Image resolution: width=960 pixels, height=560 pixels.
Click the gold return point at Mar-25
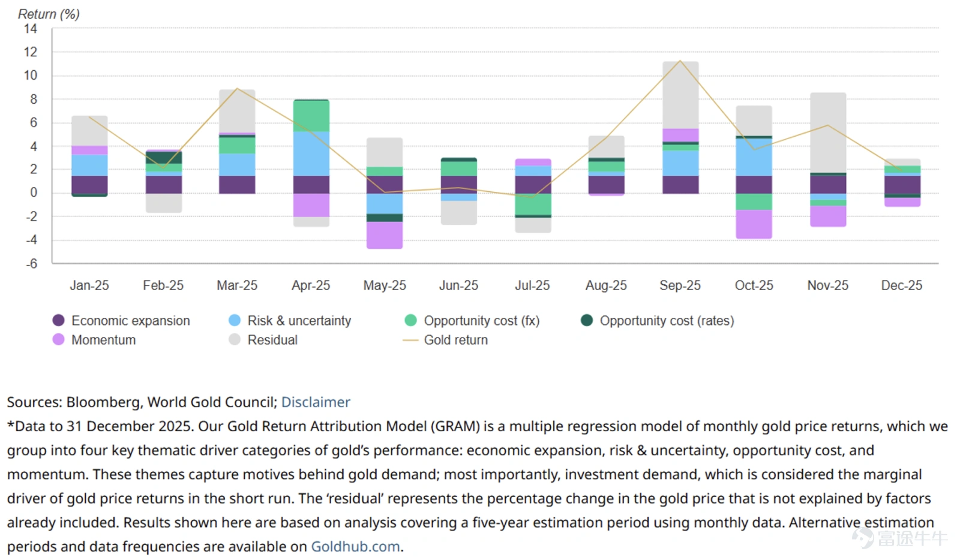click(x=237, y=89)
